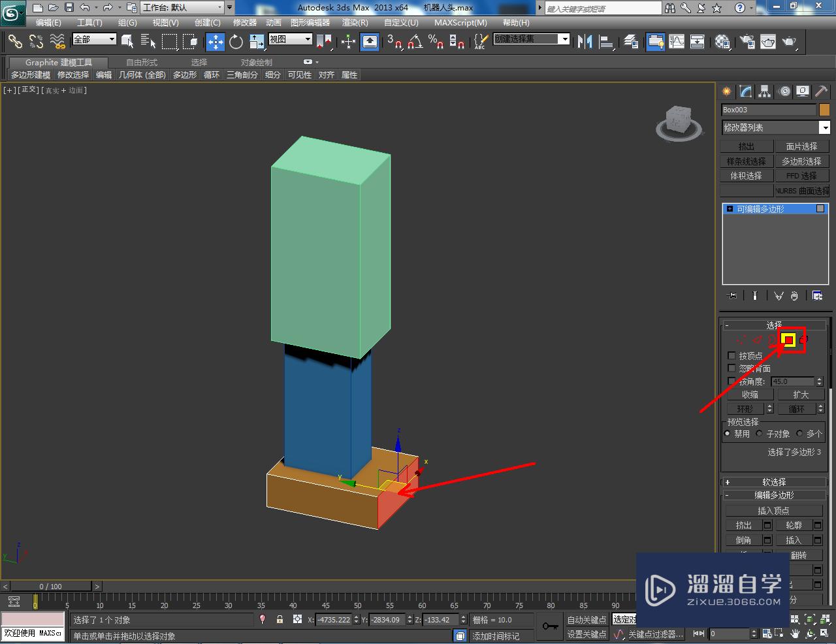Choose the rectangular selection region tool
The height and width of the screenshot is (644, 836).
coord(169,41)
